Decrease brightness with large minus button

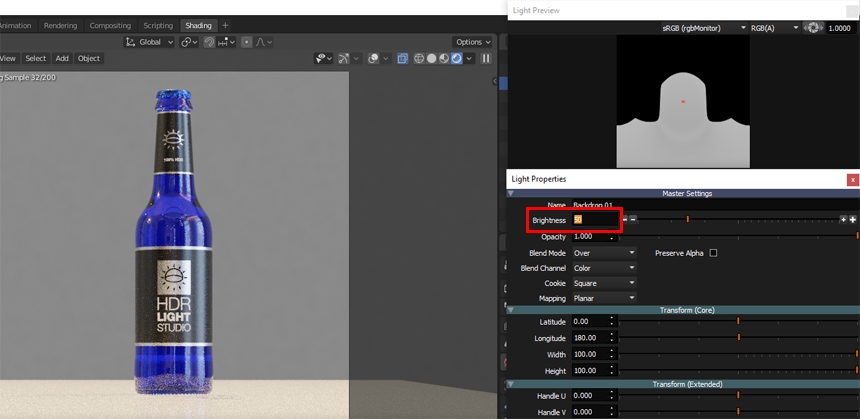[x=625, y=219]
